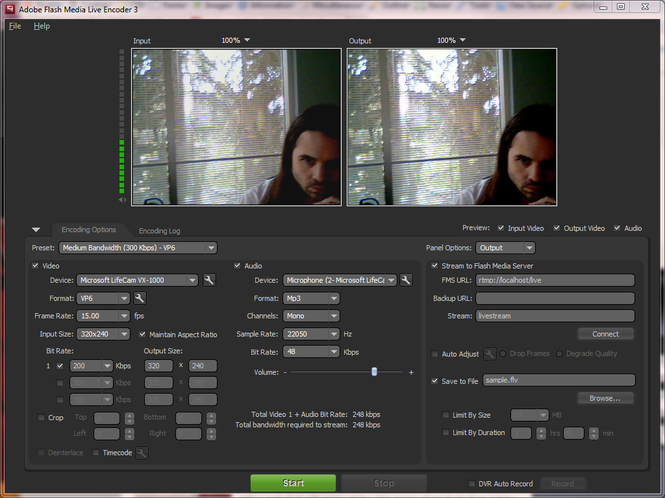Click Connect to the server
This screenshot has height=498, width=665.
coord(606,334)
